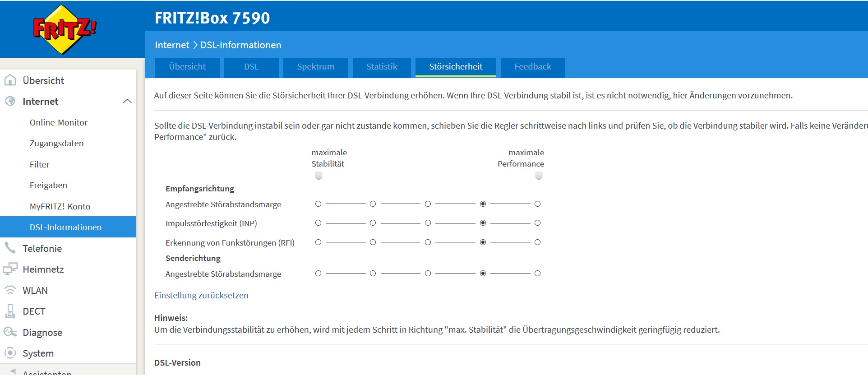This screenshot has height=390, width=868.
Task: Click the home icon beside Übersicht
Action: pyautogui.click(x=10, y=80)
